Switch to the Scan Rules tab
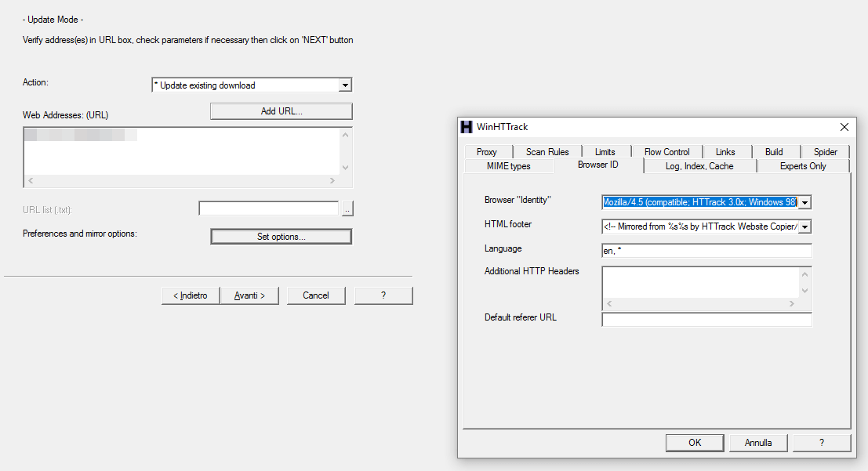 tap(547, 152)
